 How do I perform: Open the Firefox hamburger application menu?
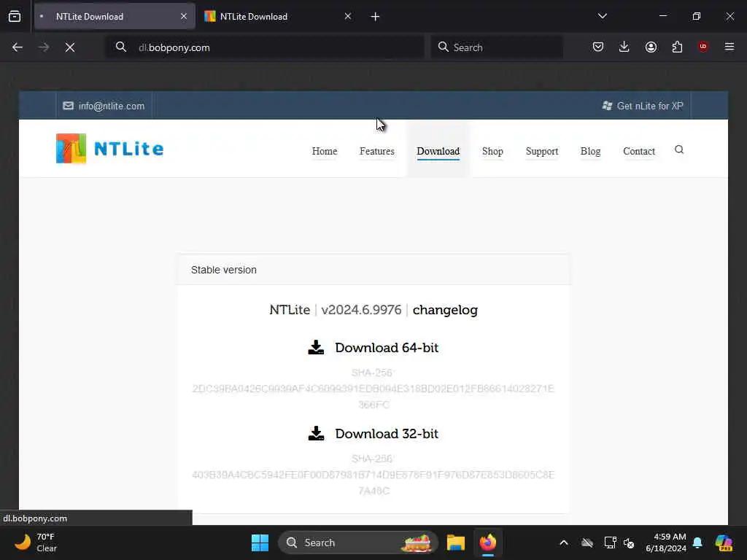(729, 47)
